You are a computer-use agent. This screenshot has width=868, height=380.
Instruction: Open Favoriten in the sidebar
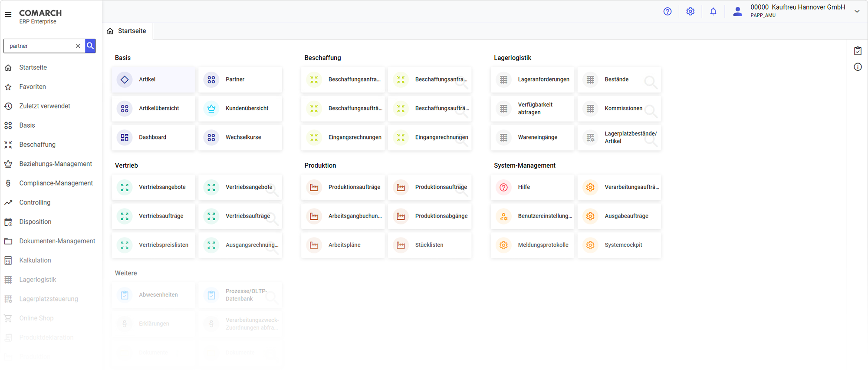[x=33, y=87]
